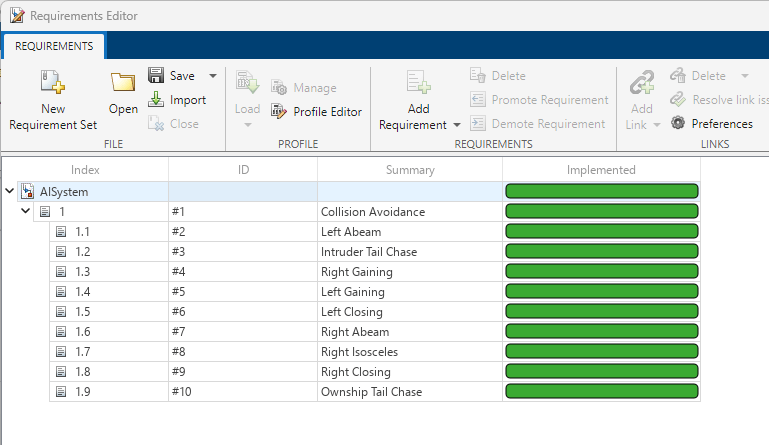Select the Intruder Tail Chase summary

click(x=410, y=252)
